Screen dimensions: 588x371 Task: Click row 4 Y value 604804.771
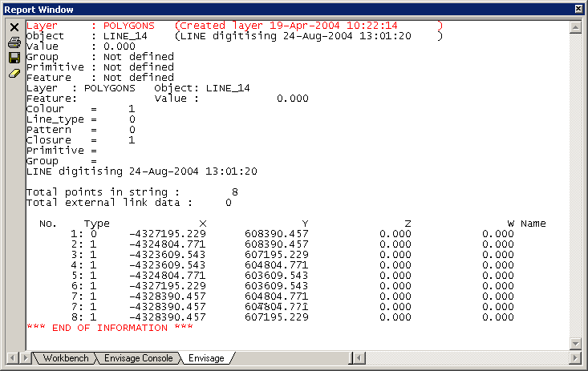click(x=277, y=265)
